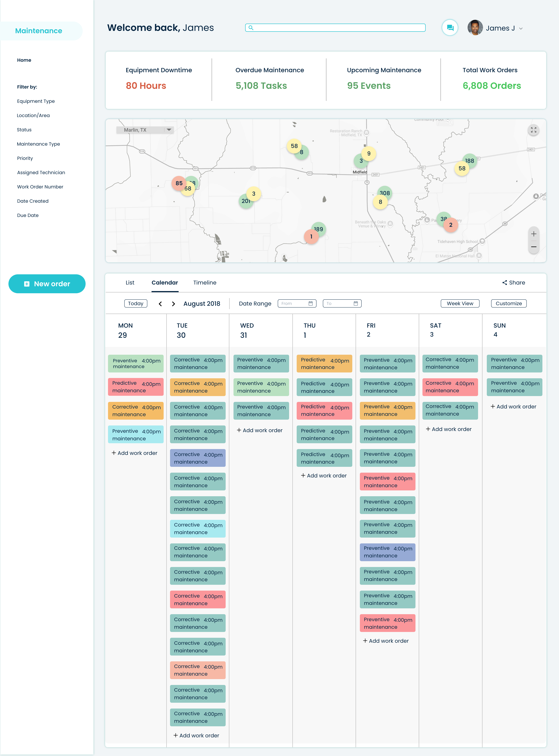
Task: Add work order under Wednesday 31
Action: 260,430
